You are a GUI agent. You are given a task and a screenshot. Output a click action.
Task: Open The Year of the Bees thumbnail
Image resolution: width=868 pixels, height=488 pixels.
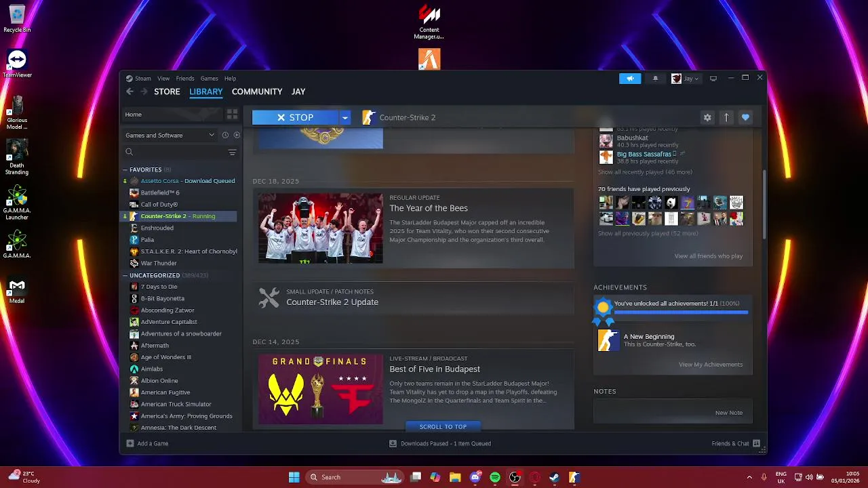pyautogui.click(x=320, y=228)
